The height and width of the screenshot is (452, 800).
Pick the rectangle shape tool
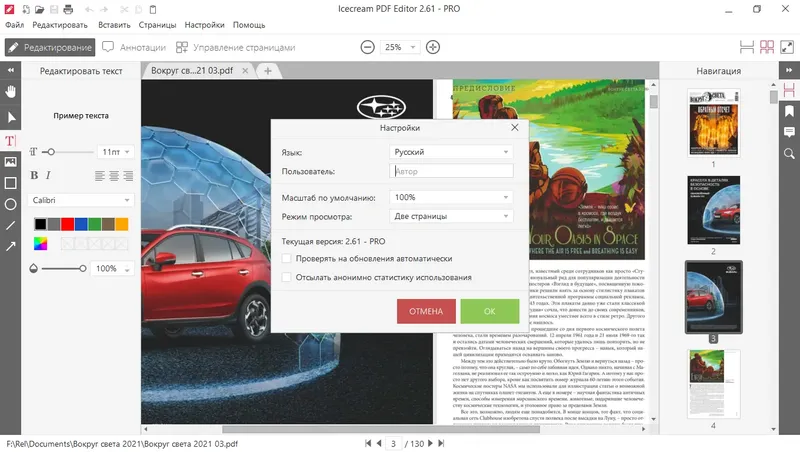tap(10, 183)
